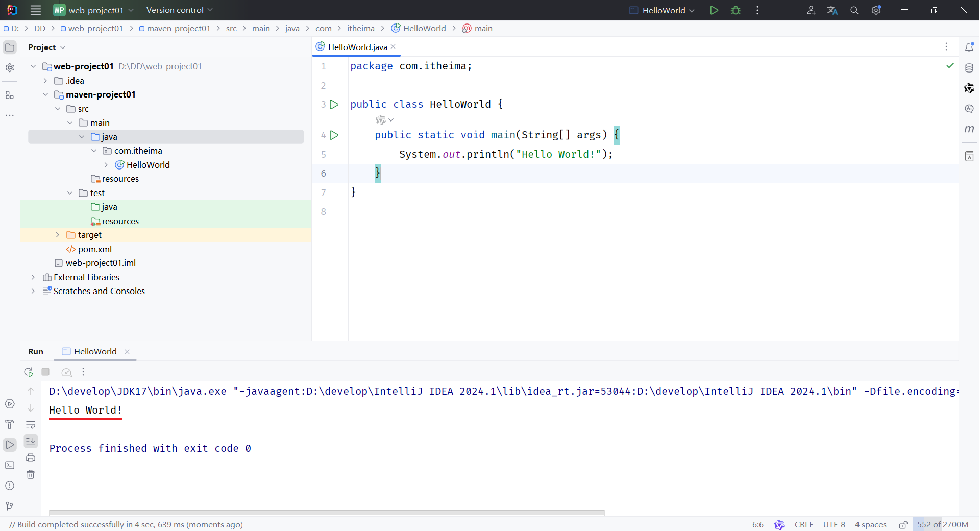Toggle the writable lock in status bar
Image resolution: width=980 pixels, height=531 pixels.
tap(902, 525)
